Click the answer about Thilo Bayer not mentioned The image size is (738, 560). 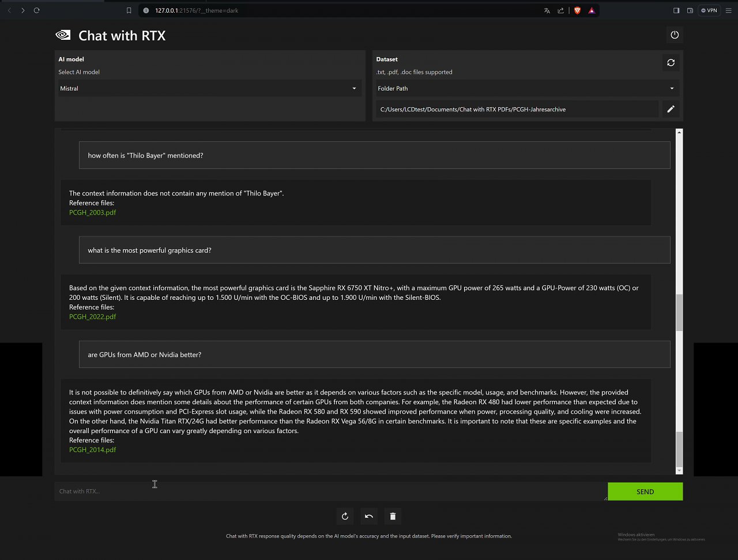coord(356,202)
